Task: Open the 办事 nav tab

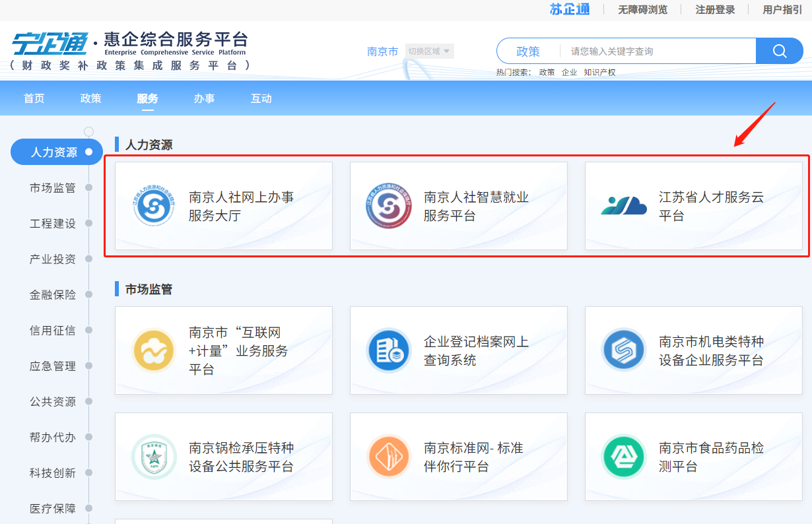Action: pos(205,98)
